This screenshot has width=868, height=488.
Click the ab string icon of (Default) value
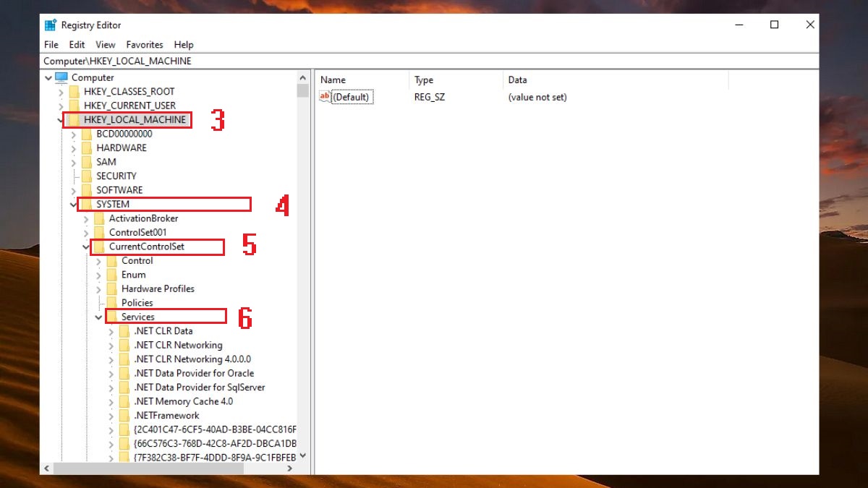325,97
